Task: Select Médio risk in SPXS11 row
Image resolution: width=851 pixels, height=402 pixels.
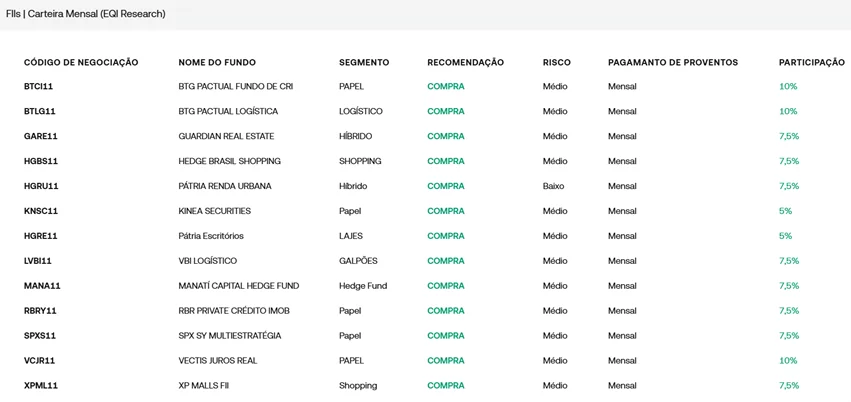Action: (555, 336)
